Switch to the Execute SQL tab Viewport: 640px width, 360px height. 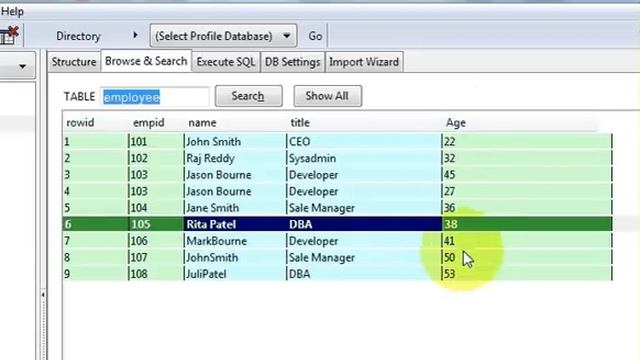pos(226,62)
